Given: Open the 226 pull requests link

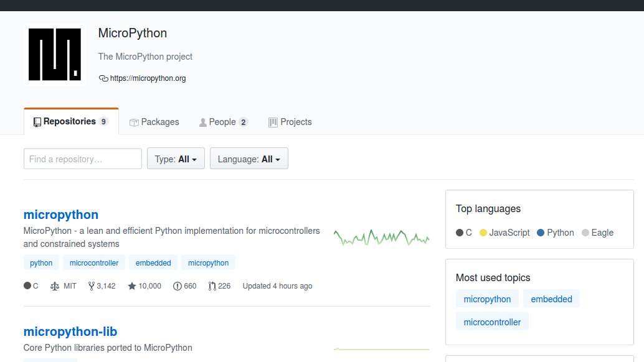Looking at the screenshot, I should 219,286.
